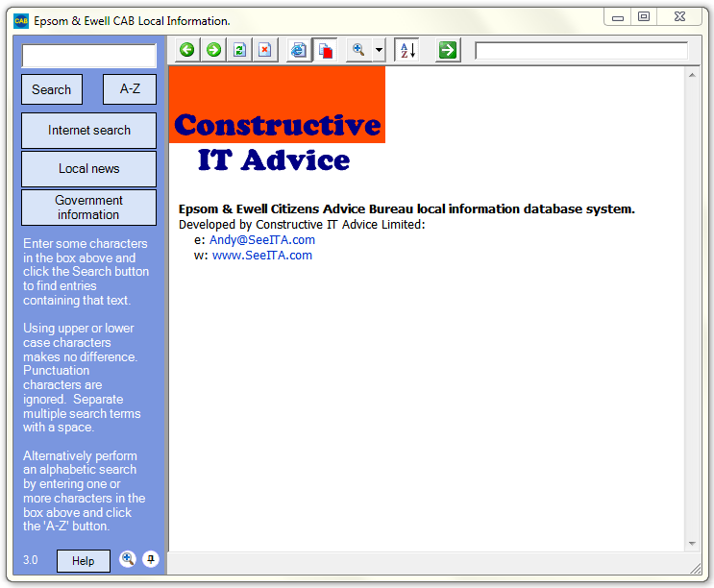This screenshot has height=588, width=714.
Task: Click the scrollbar down arrow
Action: tap(692, 544)
